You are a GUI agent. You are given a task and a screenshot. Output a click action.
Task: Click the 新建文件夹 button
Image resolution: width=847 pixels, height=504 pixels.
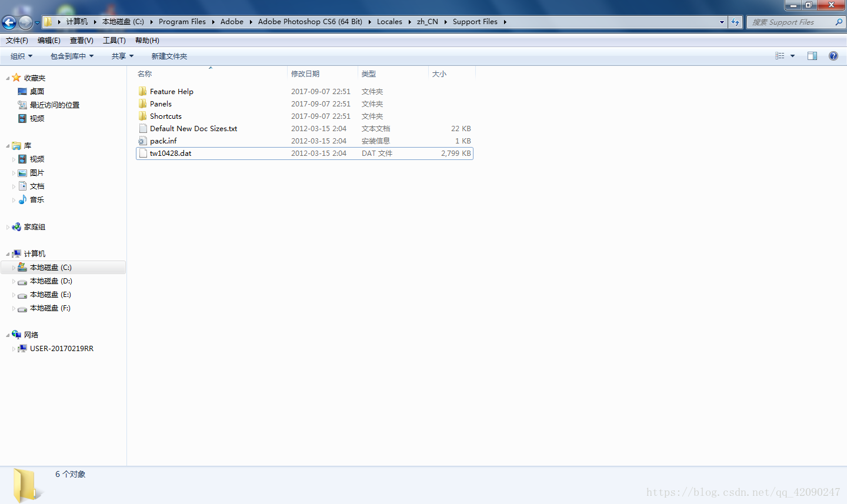pos(169,56)
